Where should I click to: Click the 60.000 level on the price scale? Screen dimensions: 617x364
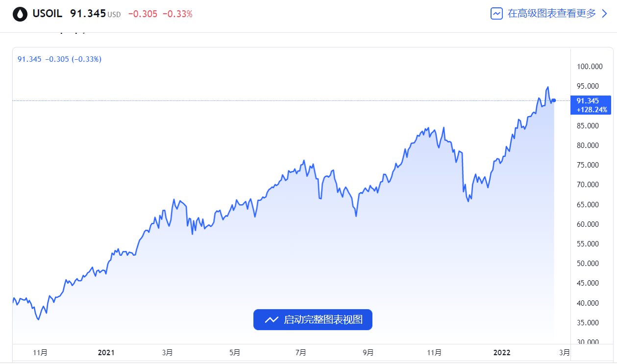[x=588, y=224]
